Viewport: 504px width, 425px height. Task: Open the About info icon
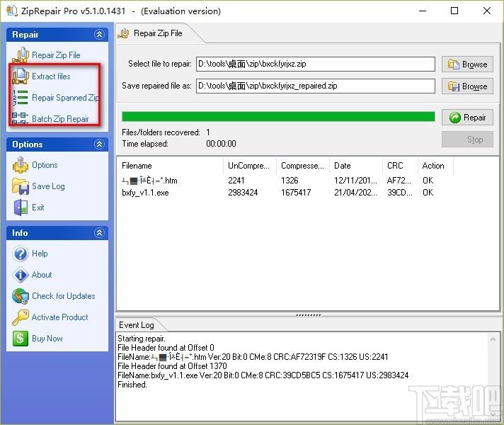click(21, 275)
